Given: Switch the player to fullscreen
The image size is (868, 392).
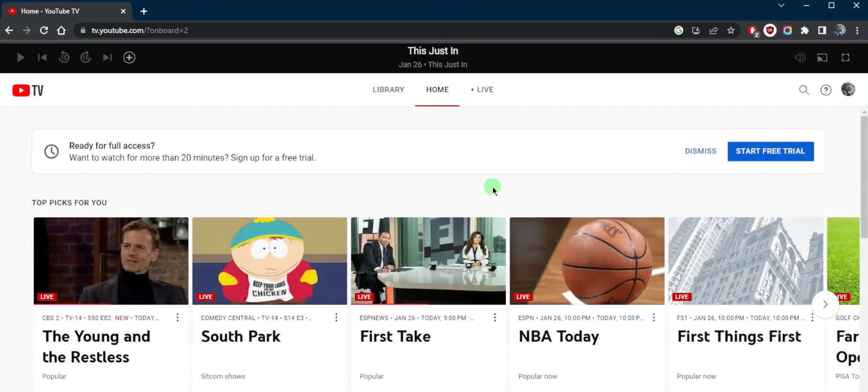Looking at the screenshot, I should pyautogui.click(x=846, y=57).
